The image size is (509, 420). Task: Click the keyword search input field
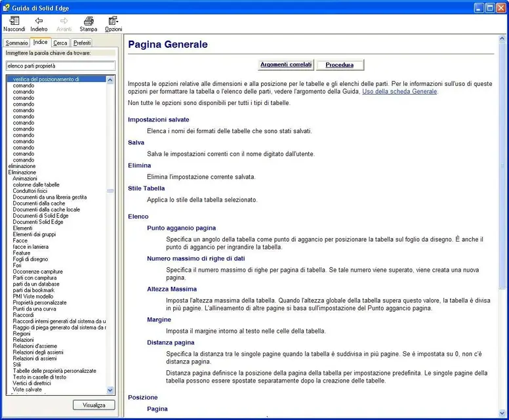60,66
